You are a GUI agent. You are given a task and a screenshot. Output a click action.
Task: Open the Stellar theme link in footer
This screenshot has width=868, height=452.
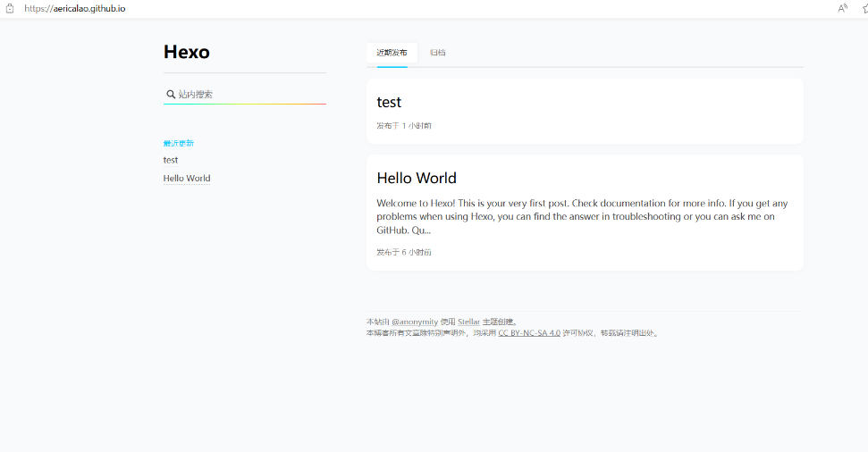tap(468, 322)
